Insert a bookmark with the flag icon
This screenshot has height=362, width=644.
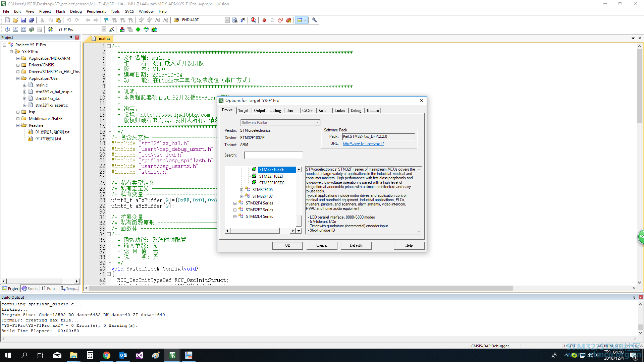[107, 20]
